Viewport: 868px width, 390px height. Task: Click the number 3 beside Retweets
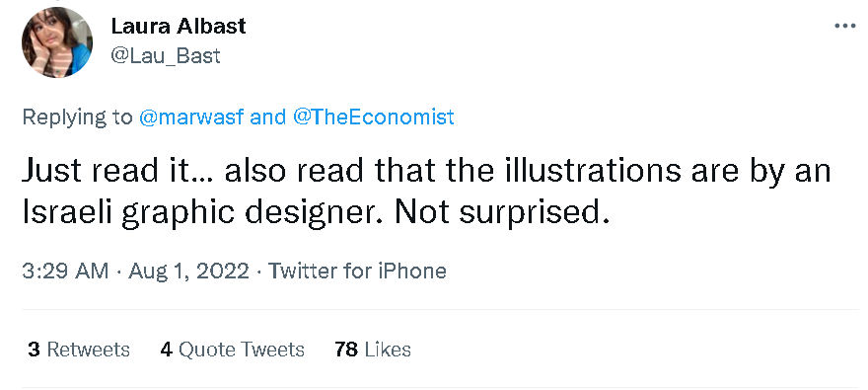34,350
